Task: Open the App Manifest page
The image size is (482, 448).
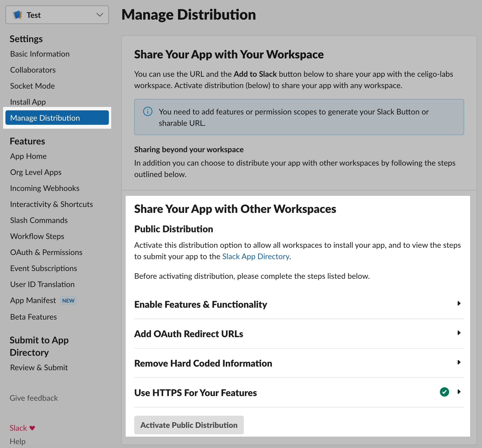Action: [x=33, y=300]
